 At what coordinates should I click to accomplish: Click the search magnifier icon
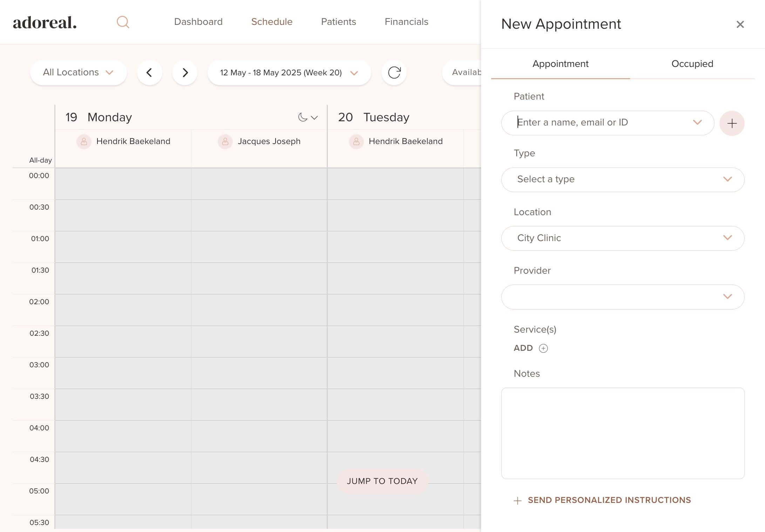tap(123, 22)
